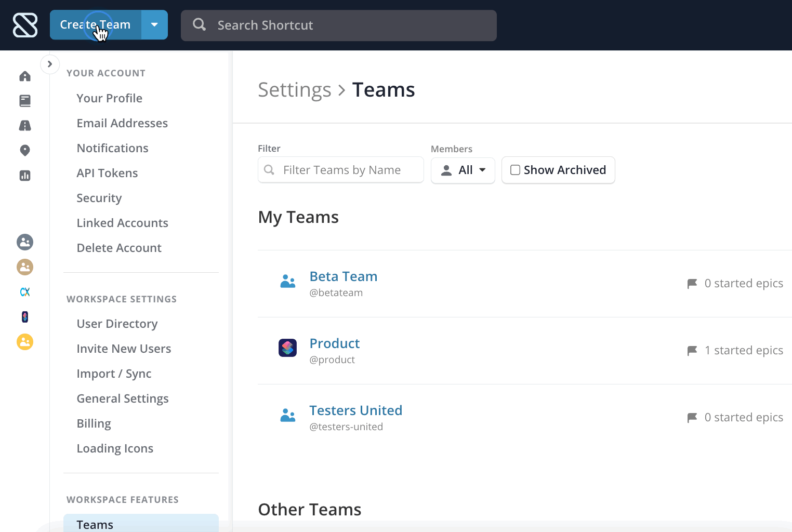This screenshot has width=792, height=532.
Task: Open the Members All dropdown
Action: tap(463, 170)
